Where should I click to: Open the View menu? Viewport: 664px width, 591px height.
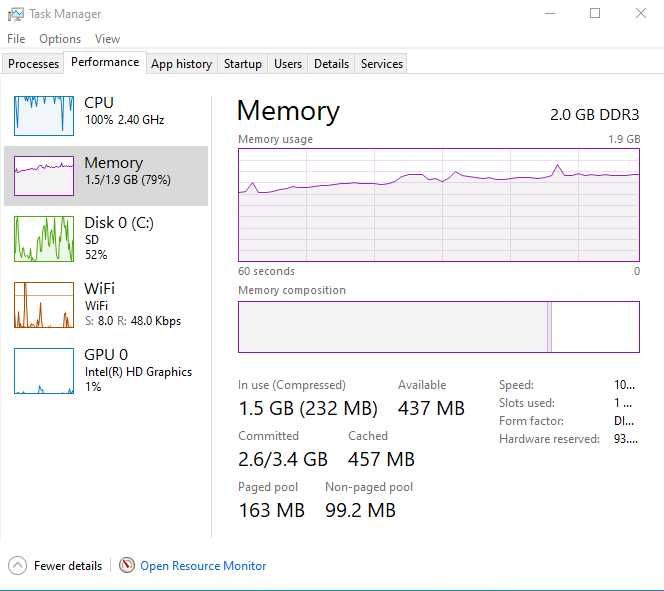[x=107, y=39]
